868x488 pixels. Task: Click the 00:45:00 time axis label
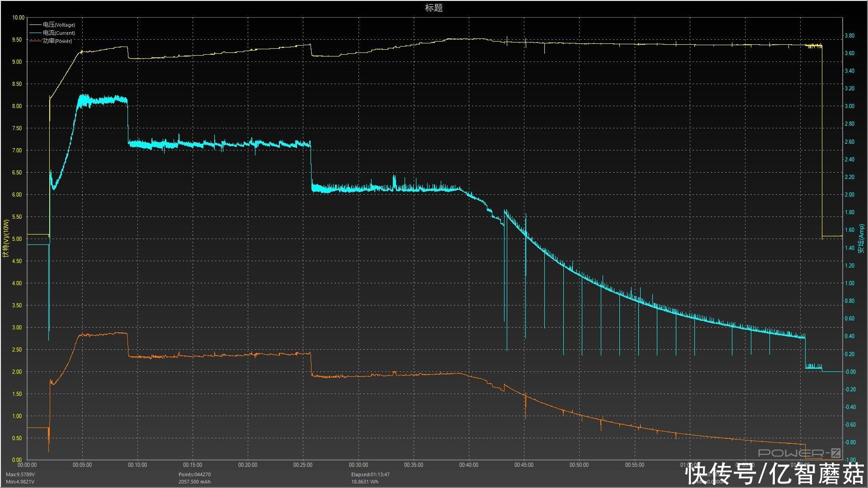524,465
